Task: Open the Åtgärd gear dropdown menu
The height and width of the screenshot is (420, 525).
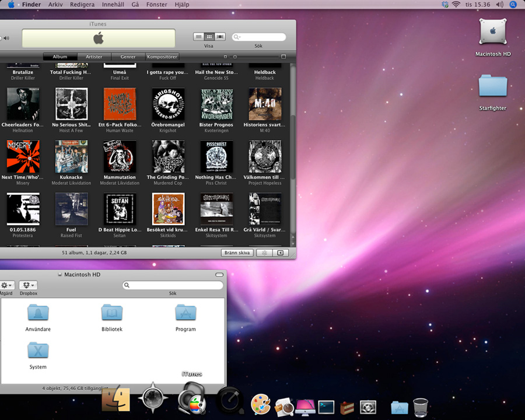Action: tap(6, 285)
